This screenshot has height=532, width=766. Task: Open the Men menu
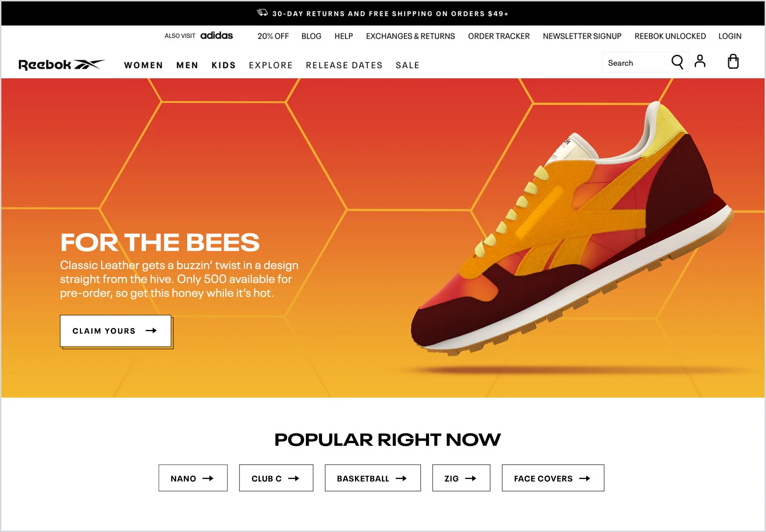(187, 65)
